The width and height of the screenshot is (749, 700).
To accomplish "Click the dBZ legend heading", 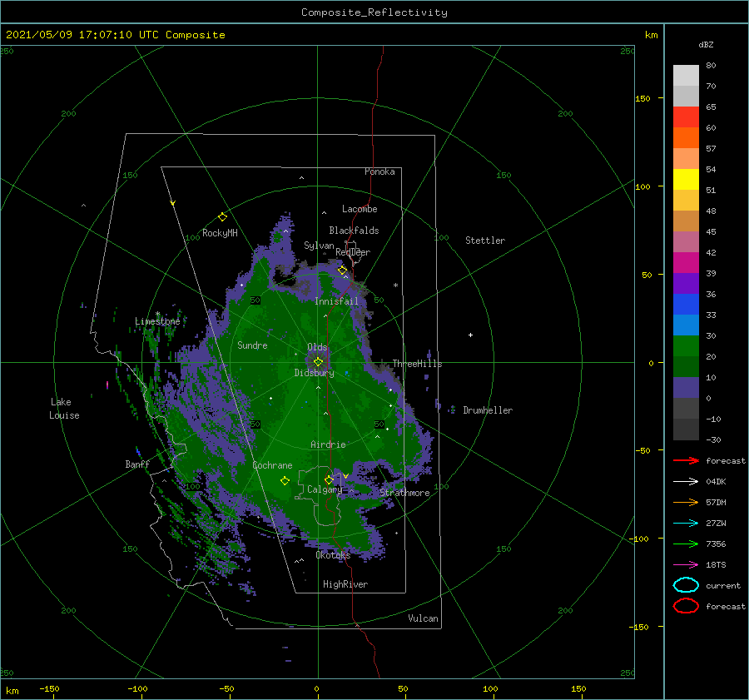I will coord(706,44).
